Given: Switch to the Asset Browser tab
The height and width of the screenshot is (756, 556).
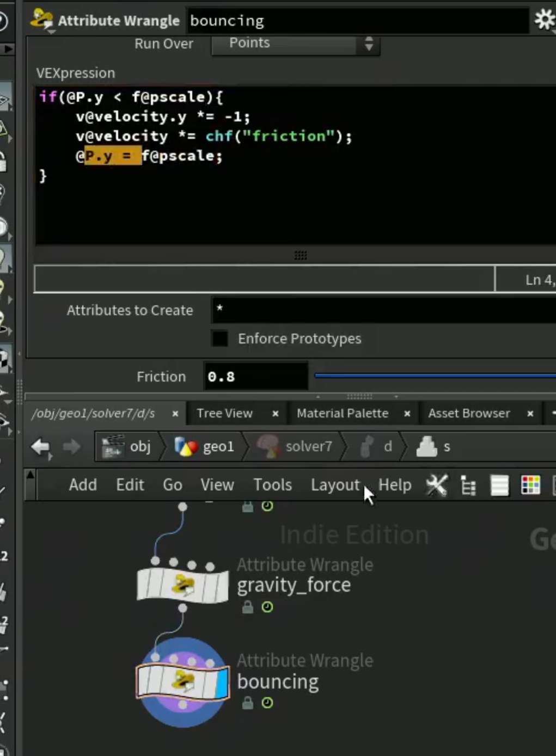Looking at the screenshot, I should (x=469, y=414).
